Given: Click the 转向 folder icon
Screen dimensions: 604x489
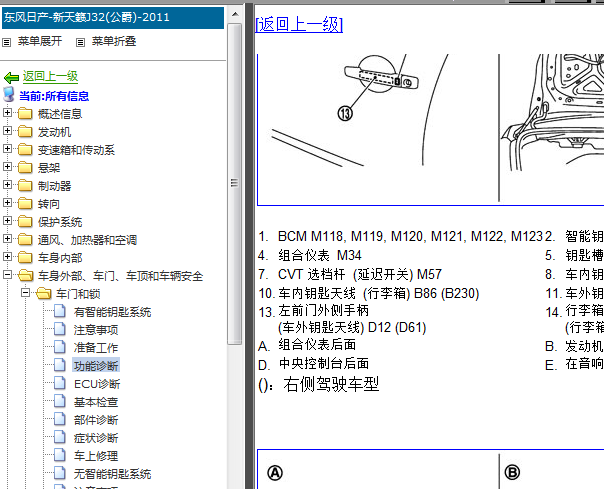Looking at the screenshot, I should [x=25, y=203].
